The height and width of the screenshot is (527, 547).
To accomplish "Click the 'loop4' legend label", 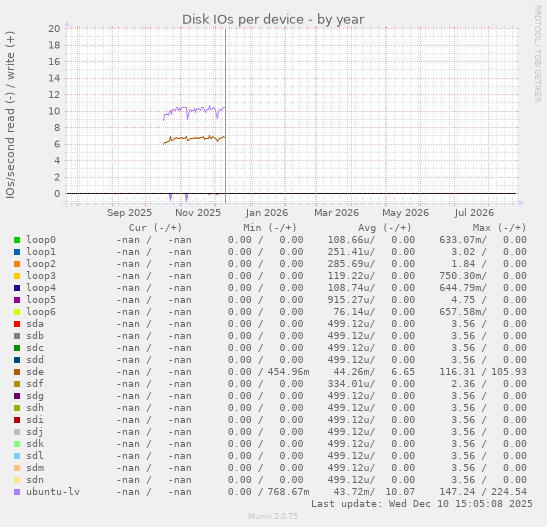I will pos(41,288).
